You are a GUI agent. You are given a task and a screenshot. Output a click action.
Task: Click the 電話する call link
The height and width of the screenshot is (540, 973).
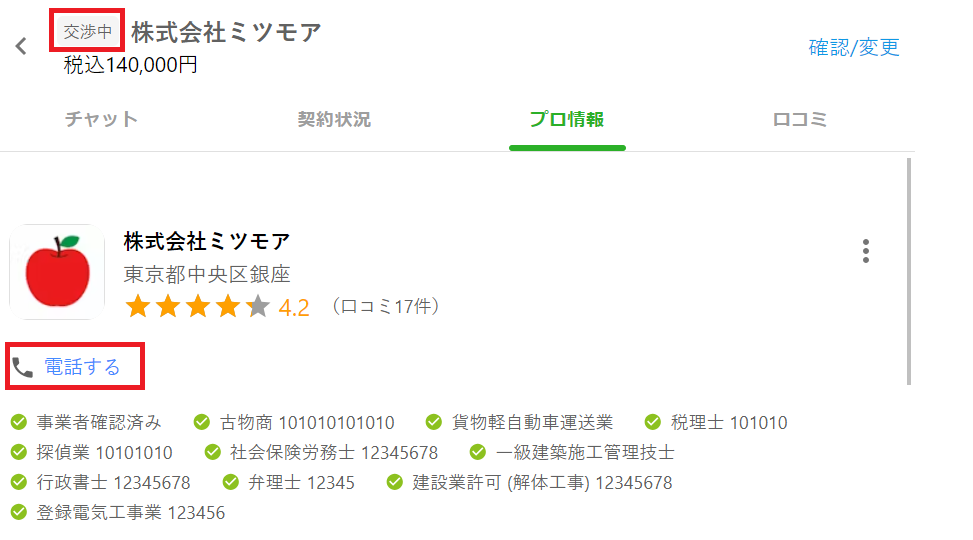click(82, 367)
